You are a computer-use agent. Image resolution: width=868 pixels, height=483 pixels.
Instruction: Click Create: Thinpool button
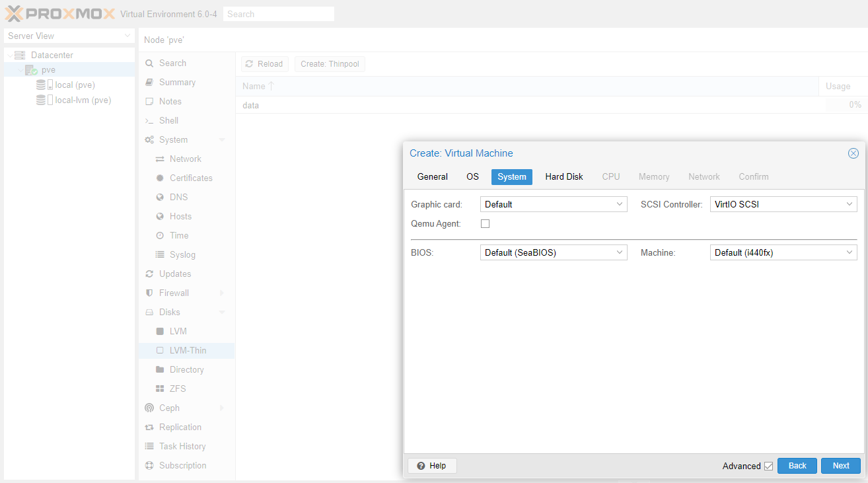click(x=330, y=64)
